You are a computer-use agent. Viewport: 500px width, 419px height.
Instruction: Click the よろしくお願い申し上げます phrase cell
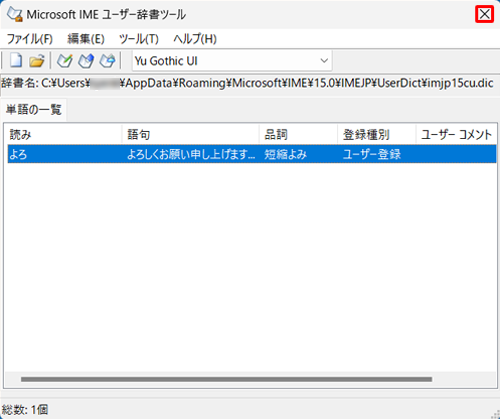coord(191,154)
